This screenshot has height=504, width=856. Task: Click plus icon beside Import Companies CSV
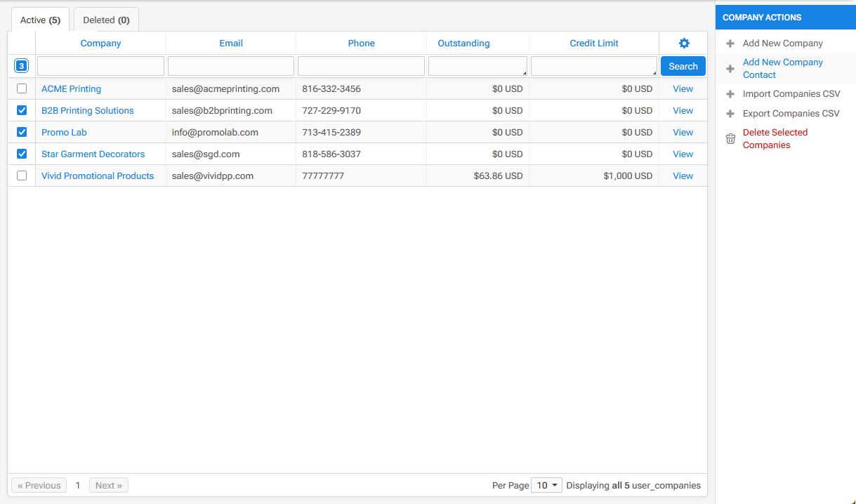pyautogui.click(x=730, y=94)
